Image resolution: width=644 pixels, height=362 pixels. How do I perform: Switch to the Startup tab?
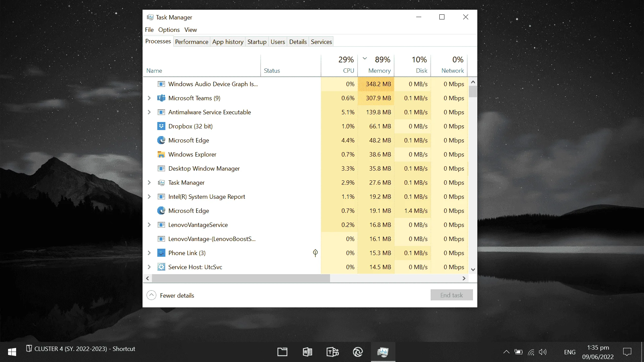pos(257,42)
